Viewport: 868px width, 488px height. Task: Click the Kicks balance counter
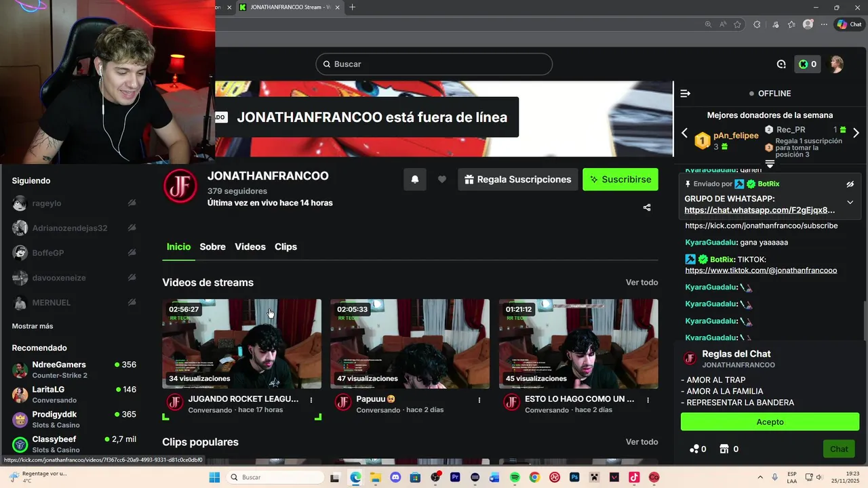[807, 64]
